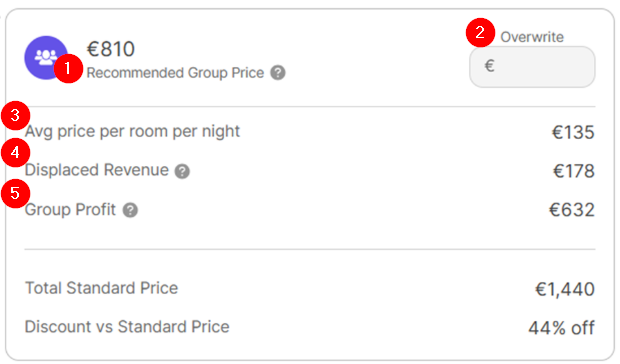Click the Displaced Revenue label

pyautogui.click(x=97, y=170)
